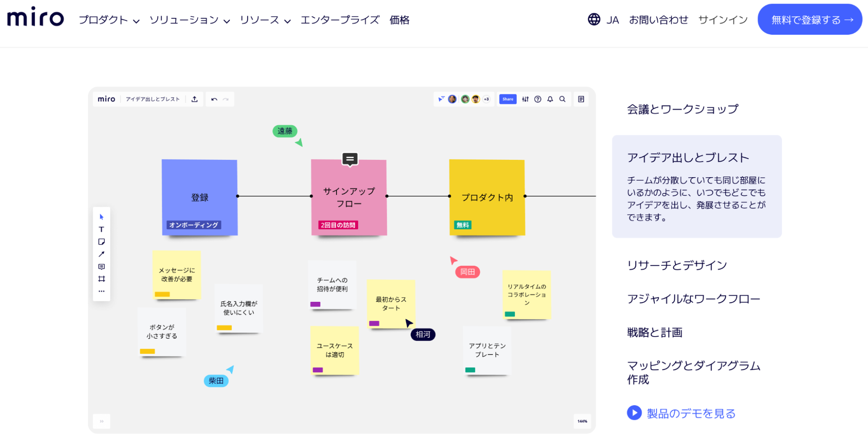
Task: Click the export upload icon in board
Action: point(195,99)
